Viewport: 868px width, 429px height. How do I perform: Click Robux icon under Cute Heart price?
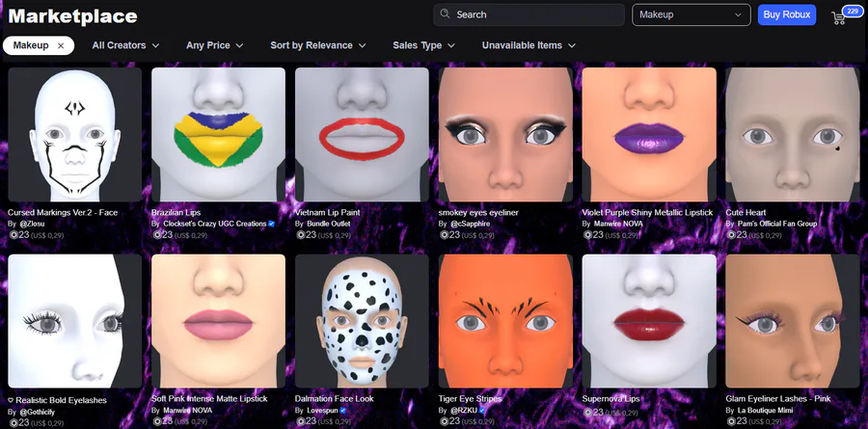[x=731, y=234]
